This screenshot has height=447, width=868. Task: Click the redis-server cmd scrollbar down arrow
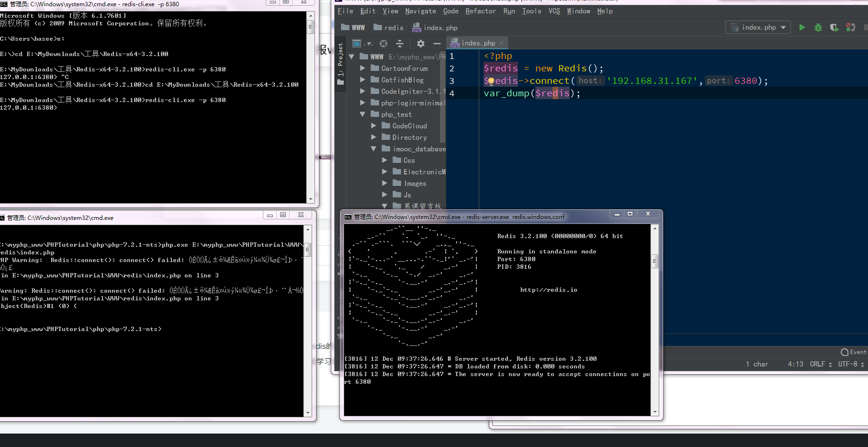click(x=654, y=412)
